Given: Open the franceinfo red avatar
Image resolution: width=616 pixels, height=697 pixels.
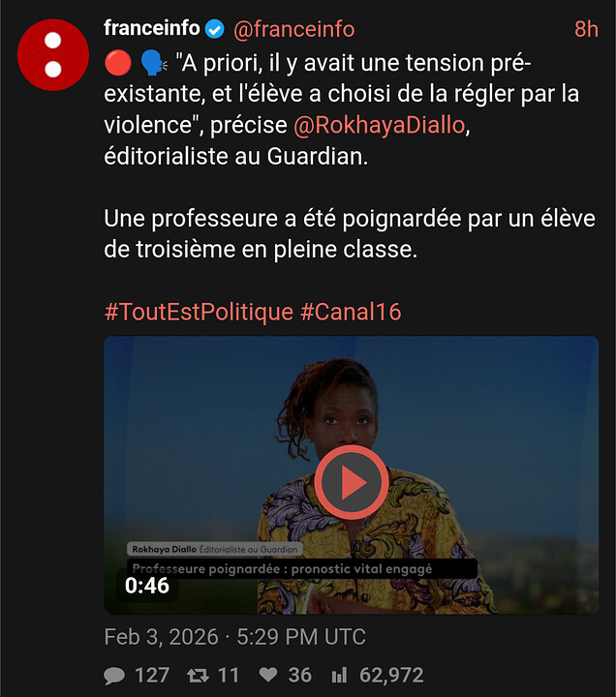Looking at the screenshot, I should click(x=53, y=54).
